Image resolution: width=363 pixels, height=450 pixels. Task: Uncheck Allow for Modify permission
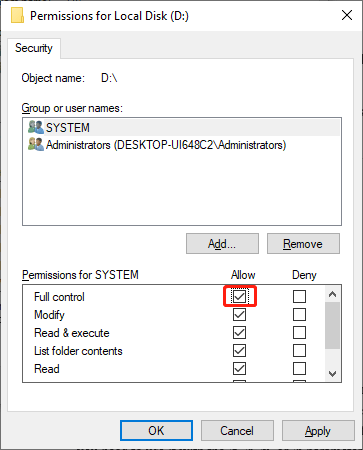click(x=239, y=314)
